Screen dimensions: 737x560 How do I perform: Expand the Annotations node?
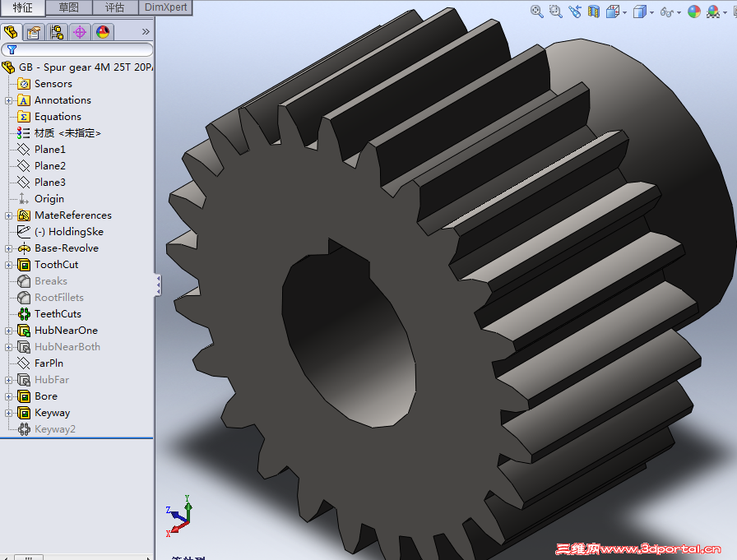(x=8, y=100)
